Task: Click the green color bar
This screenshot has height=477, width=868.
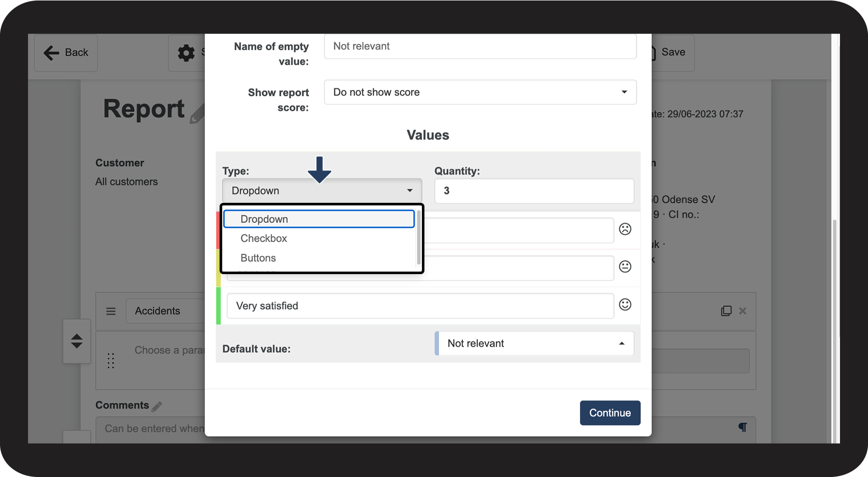Action: (219, 306)
